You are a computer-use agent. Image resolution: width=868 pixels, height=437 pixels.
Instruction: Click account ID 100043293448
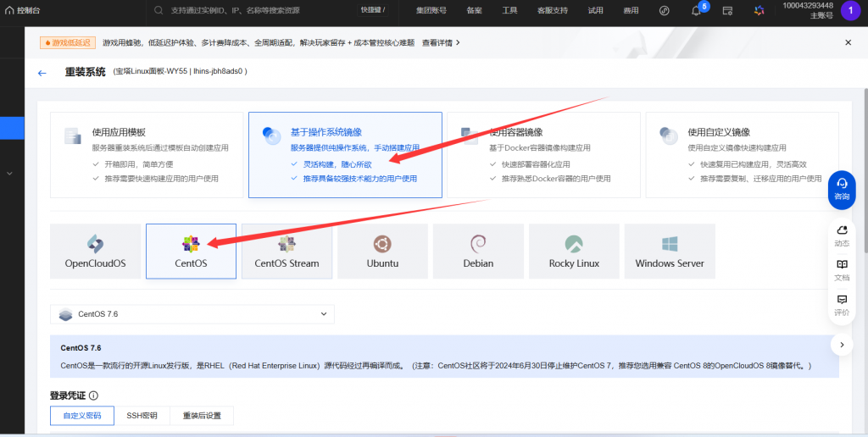pos(808,6)
